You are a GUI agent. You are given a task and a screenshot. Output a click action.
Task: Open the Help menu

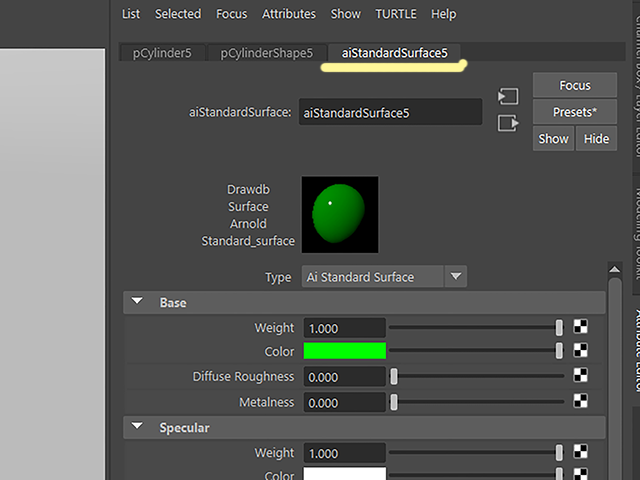tap(444, 14)
